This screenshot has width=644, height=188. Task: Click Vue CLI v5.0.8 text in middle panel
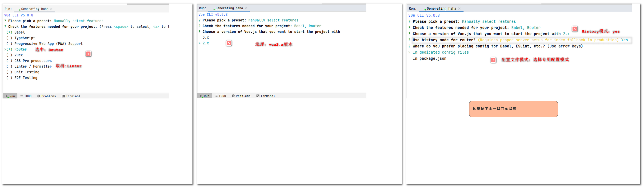[213, 15]
